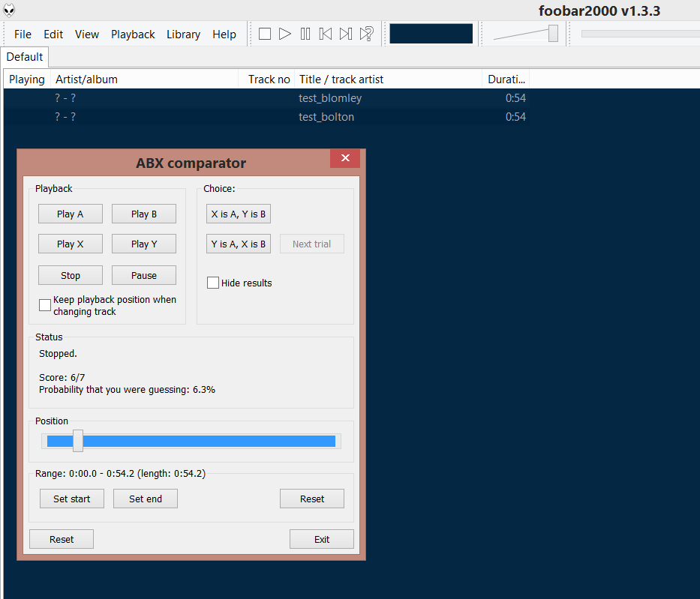This screenshot has height=599, width=700.
Task: Click the Duration column header
Action: (506, 79)
